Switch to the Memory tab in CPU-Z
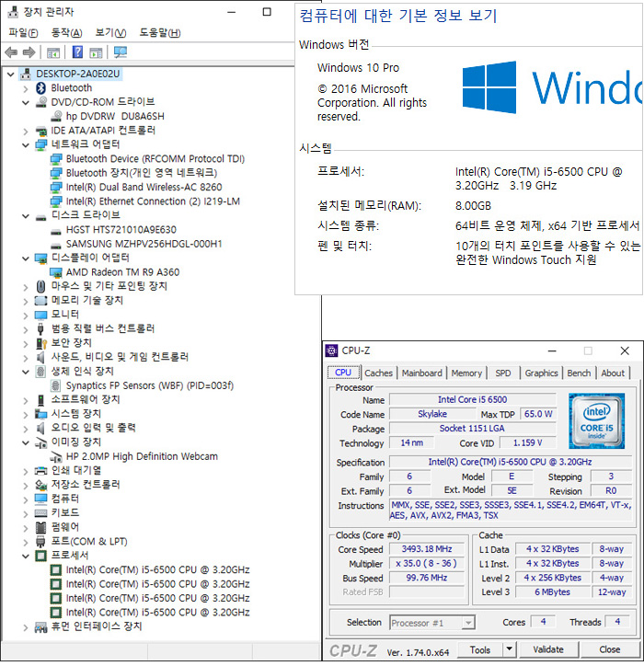 tap(466, 373)
